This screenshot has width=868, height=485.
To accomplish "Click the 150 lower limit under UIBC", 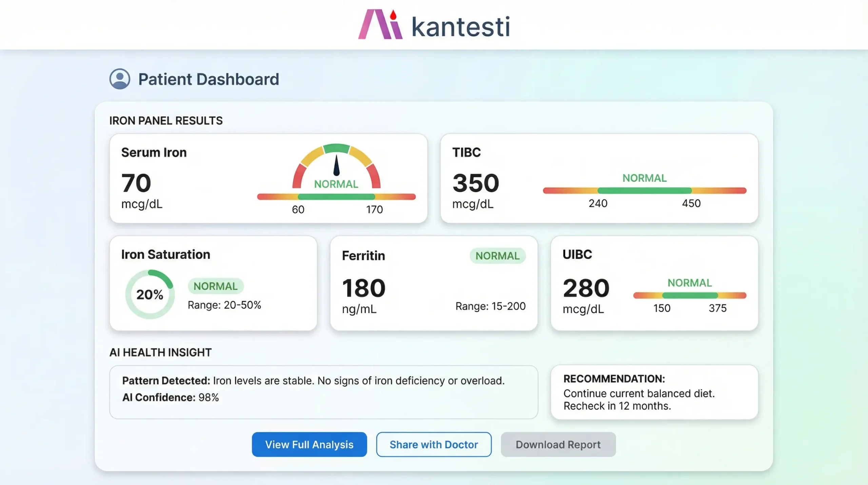I will (x=662, y=308).
